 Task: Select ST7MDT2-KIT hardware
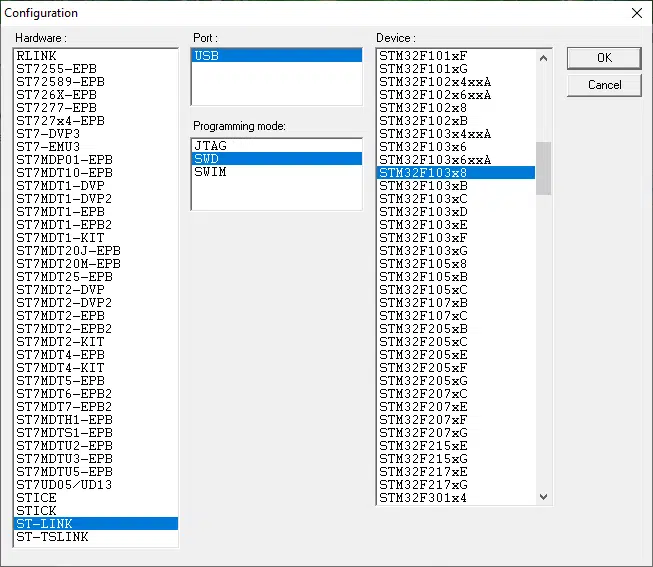point(96,342)
